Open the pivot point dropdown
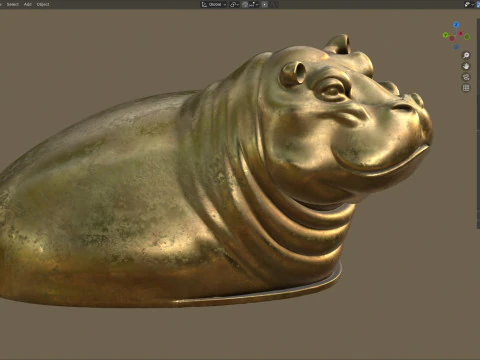 tap(234, 4)
